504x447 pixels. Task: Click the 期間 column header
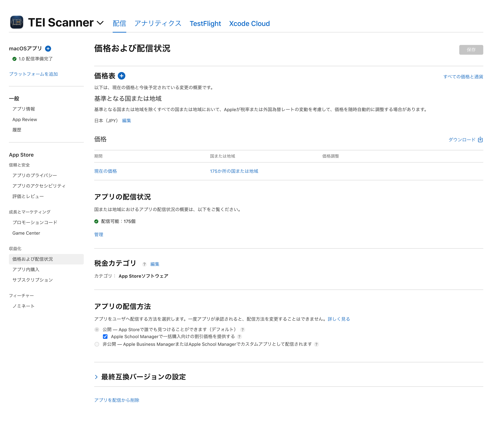98,156
